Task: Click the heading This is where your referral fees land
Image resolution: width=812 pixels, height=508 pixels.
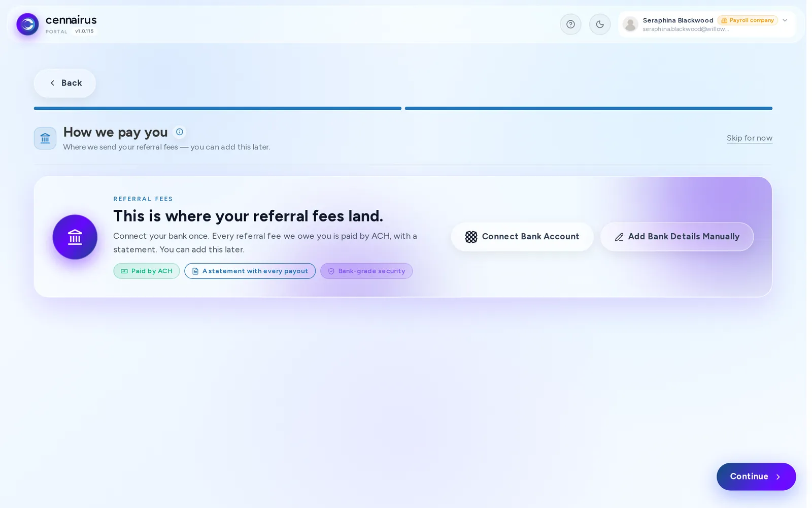Action: point(248,216)
